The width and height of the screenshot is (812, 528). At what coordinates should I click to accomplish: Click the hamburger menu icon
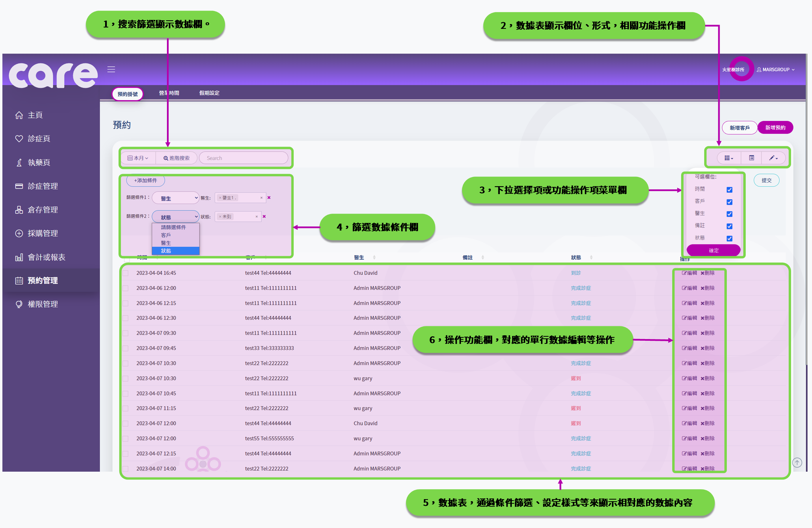[111, 69]
